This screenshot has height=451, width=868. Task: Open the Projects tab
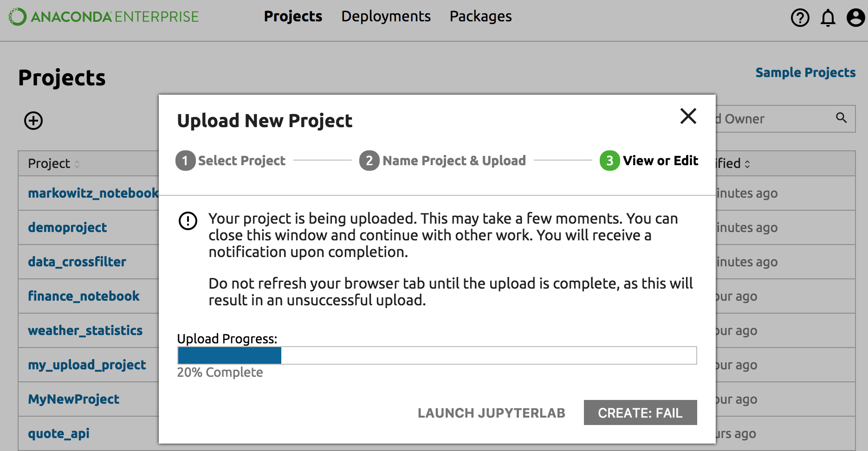pos(293,17)
